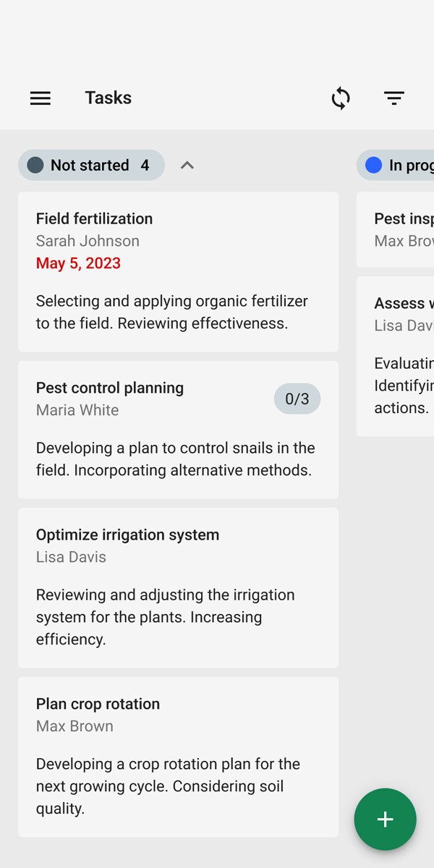The width and height of the screenshot is (434, 868).
Task: Click the red due date May 5, 2023
Action: point(78,263)
